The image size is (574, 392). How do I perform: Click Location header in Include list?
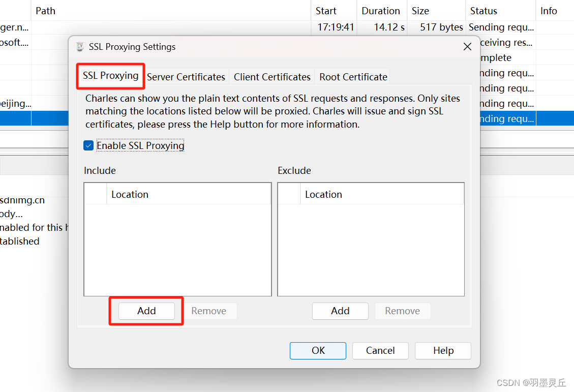point(189,194)
